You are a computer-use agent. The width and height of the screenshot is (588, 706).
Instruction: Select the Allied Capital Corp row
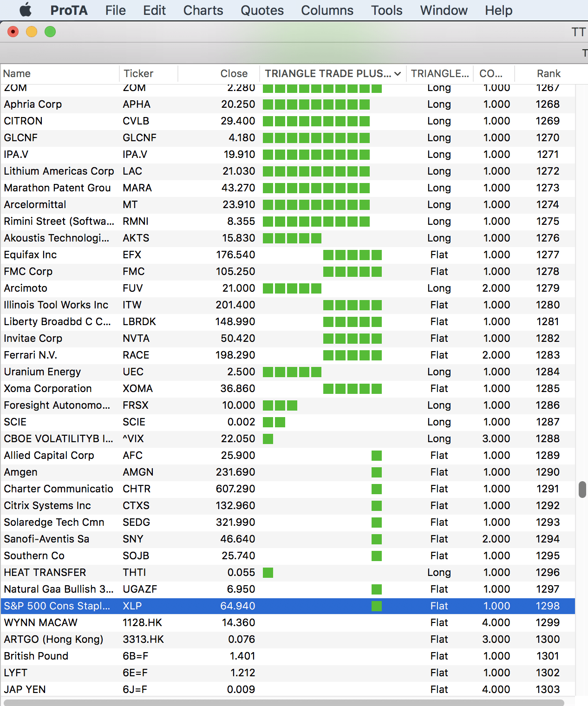point(287,455)
